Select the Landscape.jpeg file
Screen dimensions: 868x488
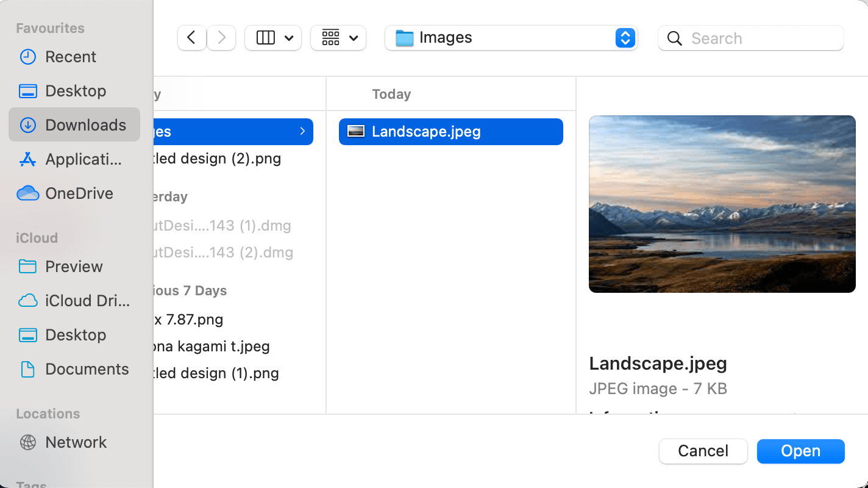[450, 131]
